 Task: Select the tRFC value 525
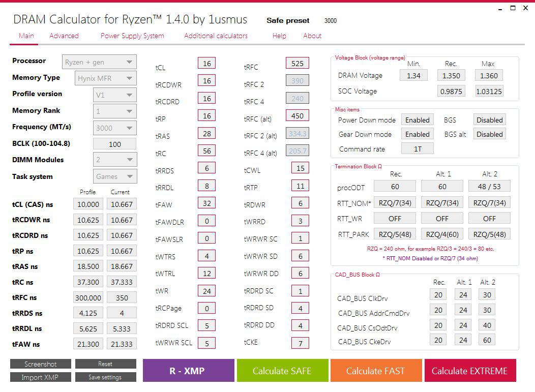(x=297, y=63)
